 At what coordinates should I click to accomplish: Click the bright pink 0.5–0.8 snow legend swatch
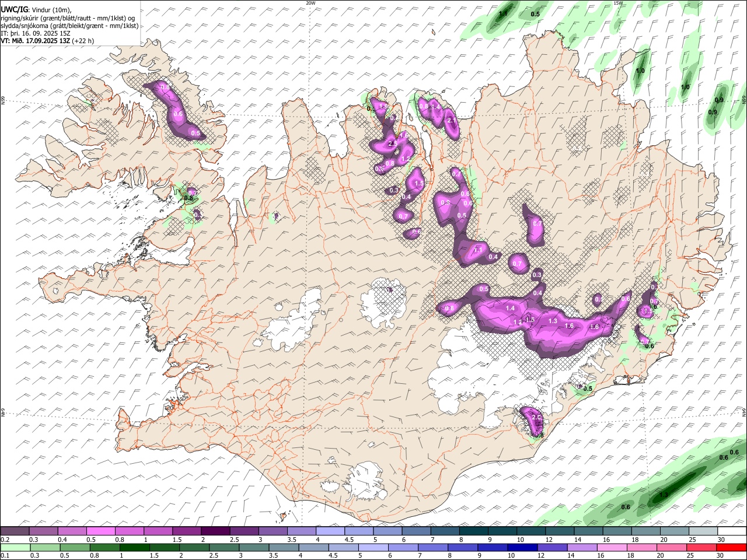[x=101, y=531]
